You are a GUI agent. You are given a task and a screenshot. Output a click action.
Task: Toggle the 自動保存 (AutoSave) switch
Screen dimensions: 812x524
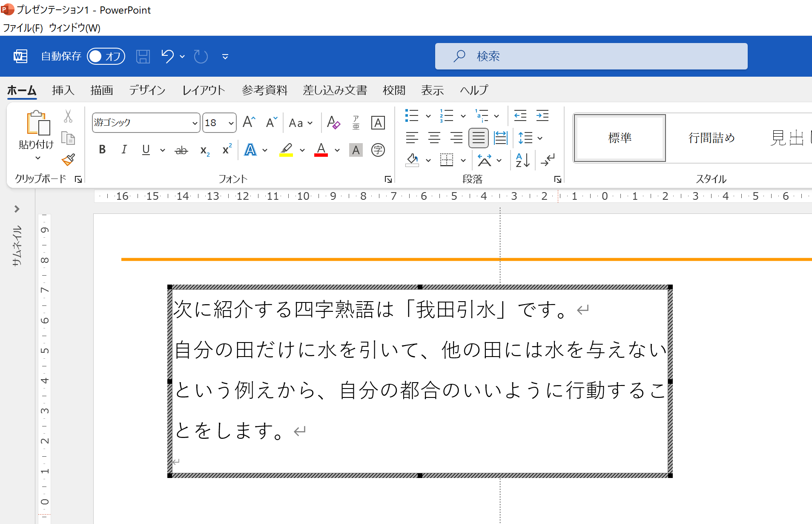(x=106, y=56)
